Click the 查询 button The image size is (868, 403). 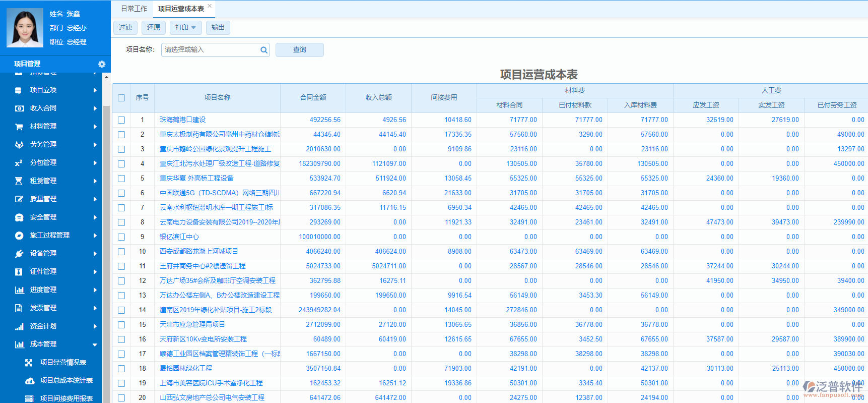[x=299, y=50]
